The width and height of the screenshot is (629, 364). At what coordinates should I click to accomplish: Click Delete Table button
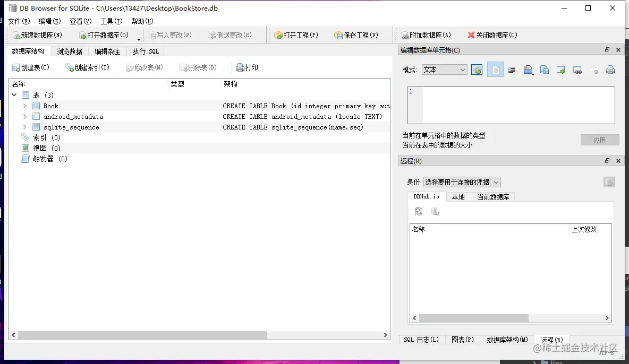tap(198, 67)
